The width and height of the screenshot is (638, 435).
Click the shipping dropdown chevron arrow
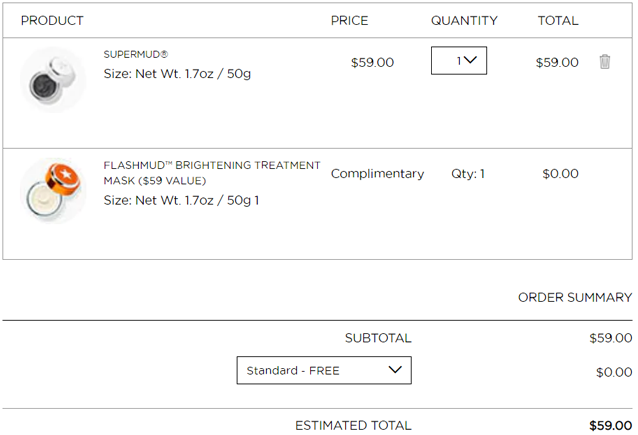click(395, 369)
